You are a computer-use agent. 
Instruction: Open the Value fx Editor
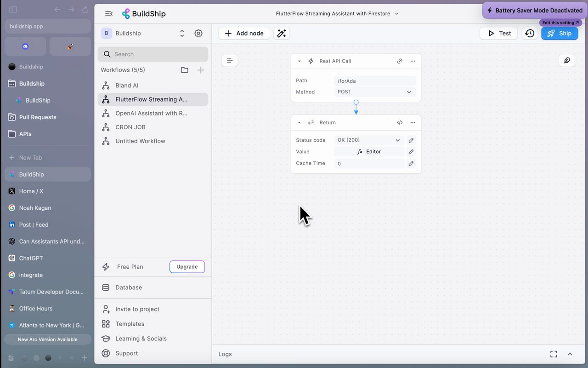[369, 152]
